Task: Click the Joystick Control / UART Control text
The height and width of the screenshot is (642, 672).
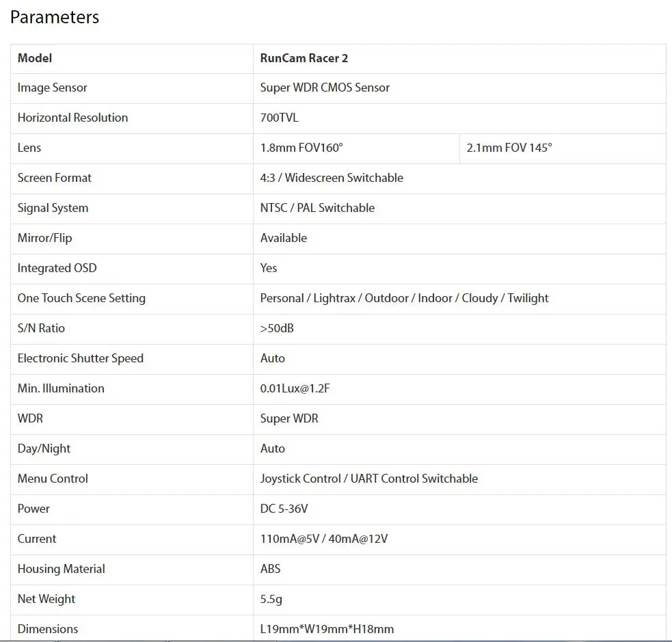Action: tap(369, 479)
